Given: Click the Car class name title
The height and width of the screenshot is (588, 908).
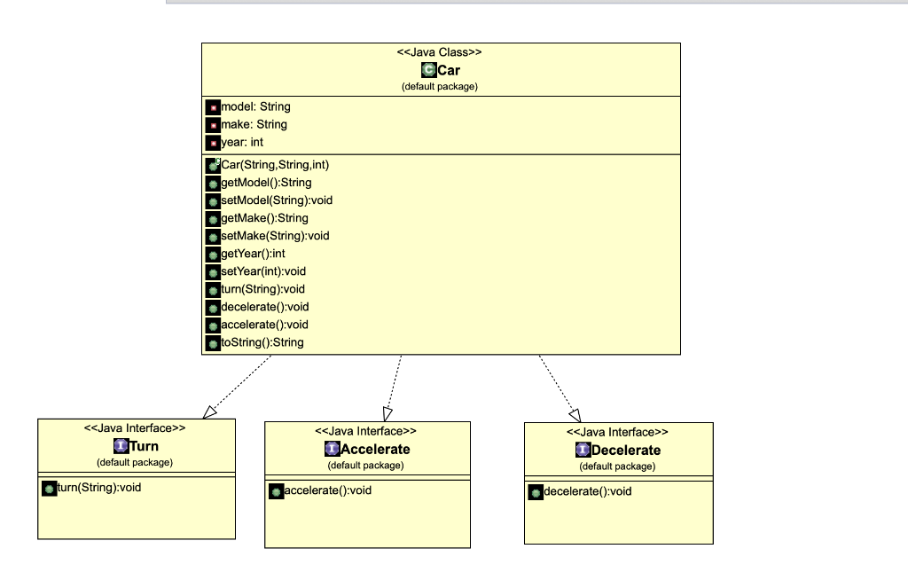Looking at the screenshot, I should pyautogui.click(x=449, y=70).
